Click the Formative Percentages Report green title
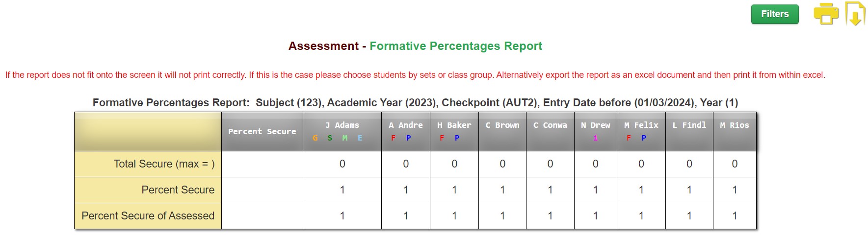This screenshot has height=239, width=868. (456, 46)
